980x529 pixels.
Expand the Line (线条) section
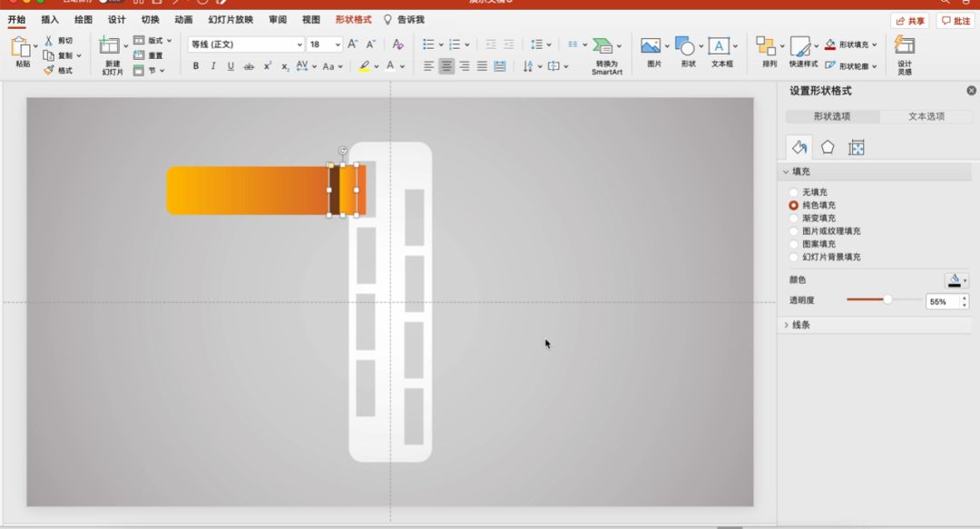[786, 325]
